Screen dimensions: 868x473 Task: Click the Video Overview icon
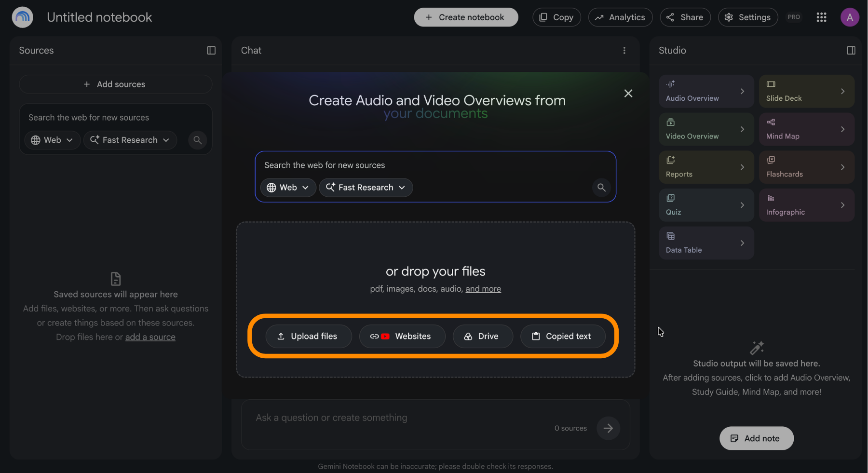(670, 122)
